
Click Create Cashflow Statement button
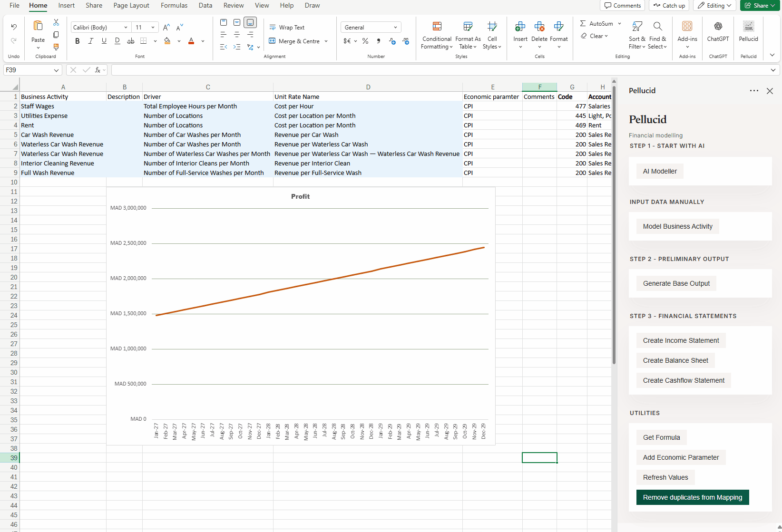684,380
